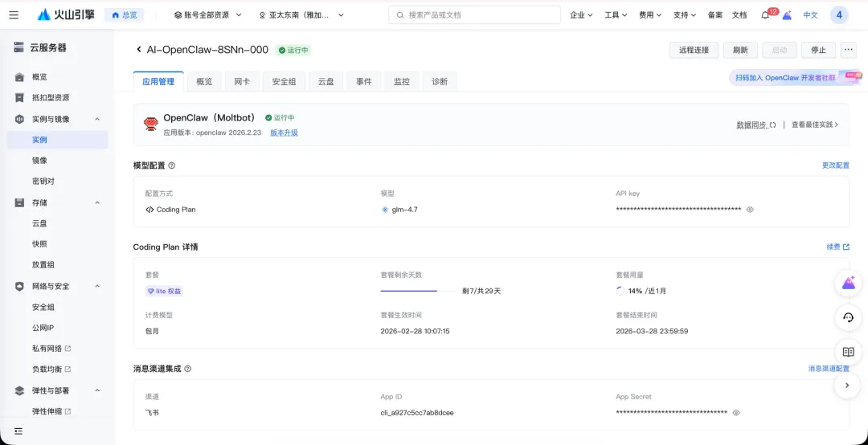
Task: Switch to the 安全组 tab
Action: pos(284,81)
